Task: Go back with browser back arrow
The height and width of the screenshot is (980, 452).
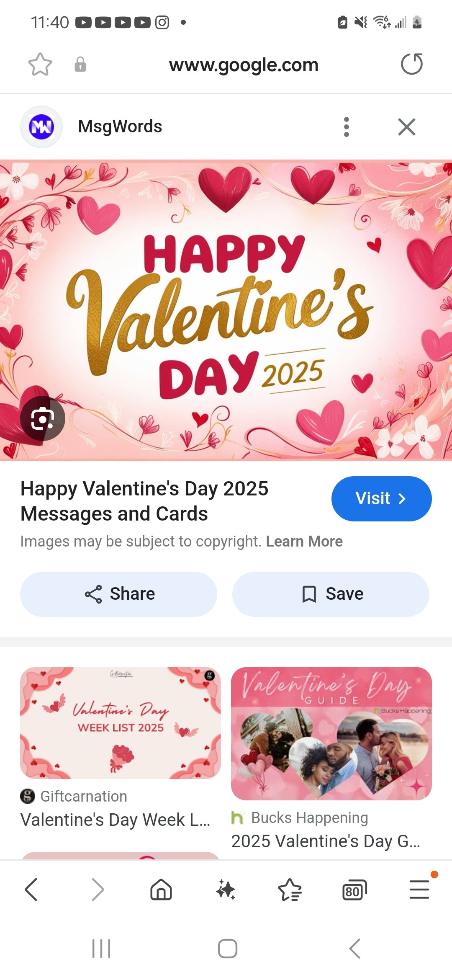Action: pyautogui.click(x=31, y=890)
